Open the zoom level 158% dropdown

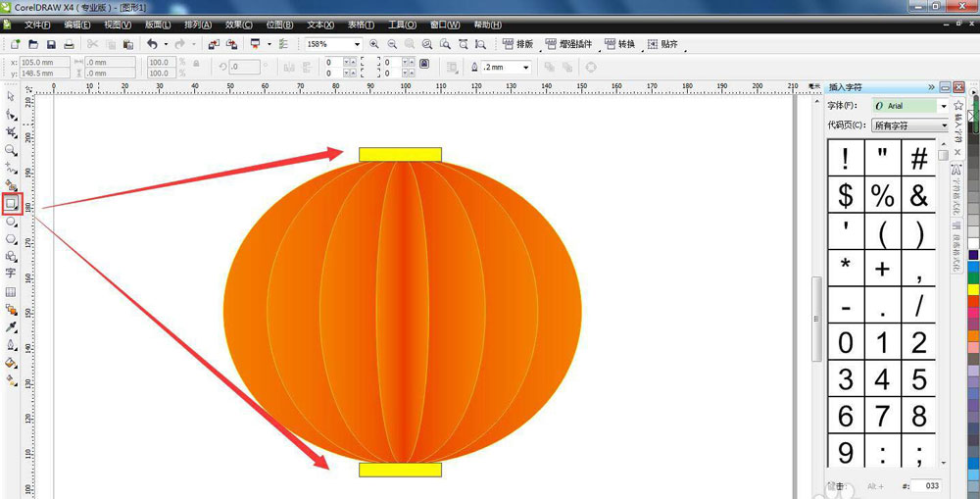[x=357, y=44]
